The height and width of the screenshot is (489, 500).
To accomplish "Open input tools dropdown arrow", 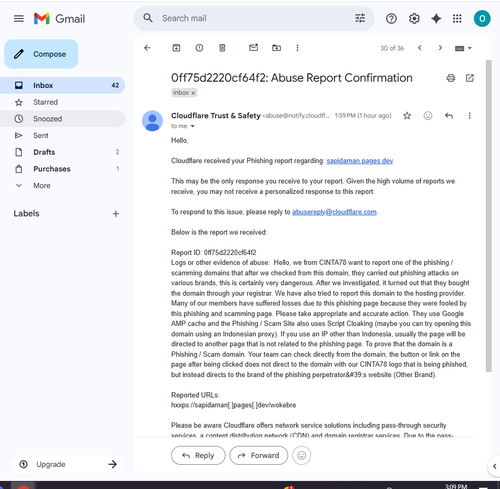I will click(x=470, y=48).
